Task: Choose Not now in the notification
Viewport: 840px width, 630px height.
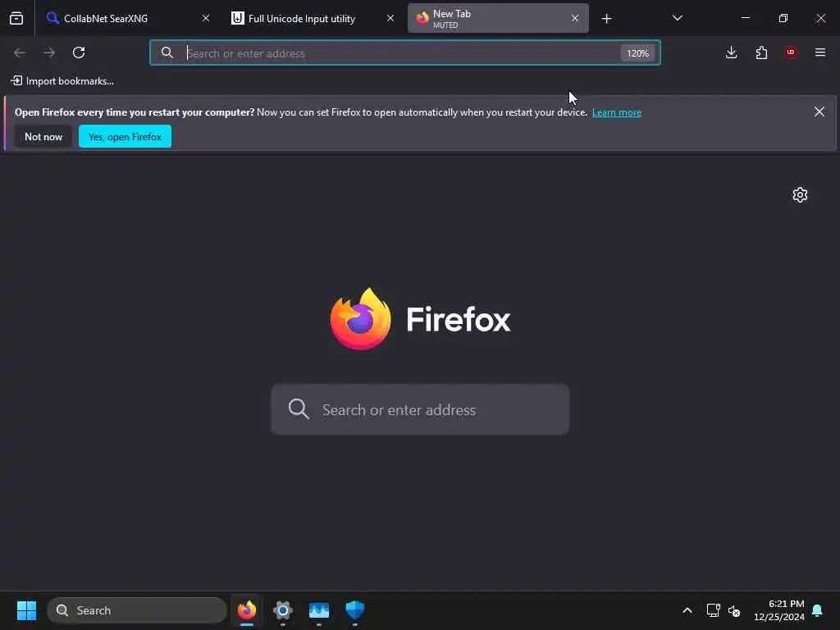Action: coord(43,137)
